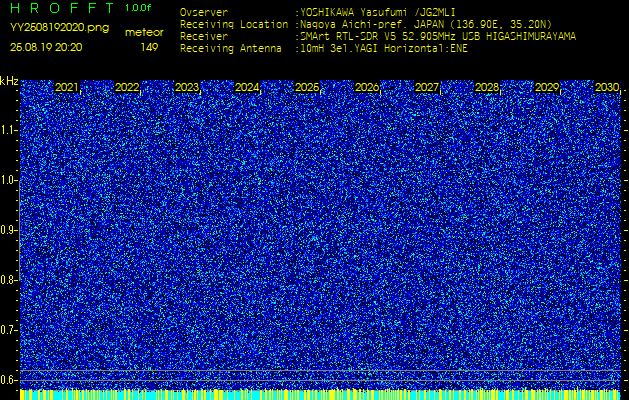629x400 pixels.
Task: Click the Ovserver field label
Action: [x=204, y=12]
